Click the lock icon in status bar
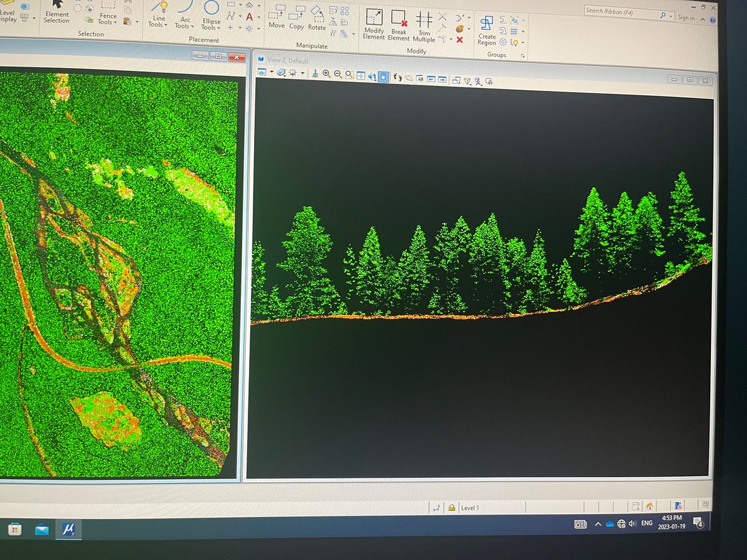This screenshot has height=560, width=747. coord(451,507)
